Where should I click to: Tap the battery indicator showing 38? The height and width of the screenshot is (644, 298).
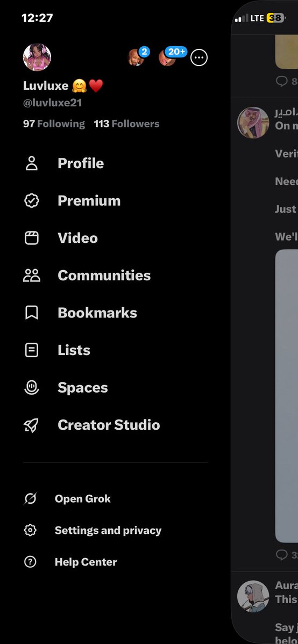(275, 18)
